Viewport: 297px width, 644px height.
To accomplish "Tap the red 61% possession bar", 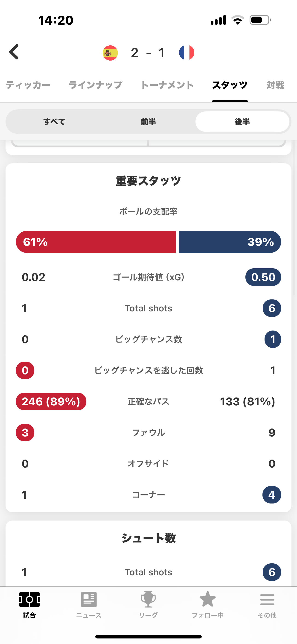I will pos(96,242).
